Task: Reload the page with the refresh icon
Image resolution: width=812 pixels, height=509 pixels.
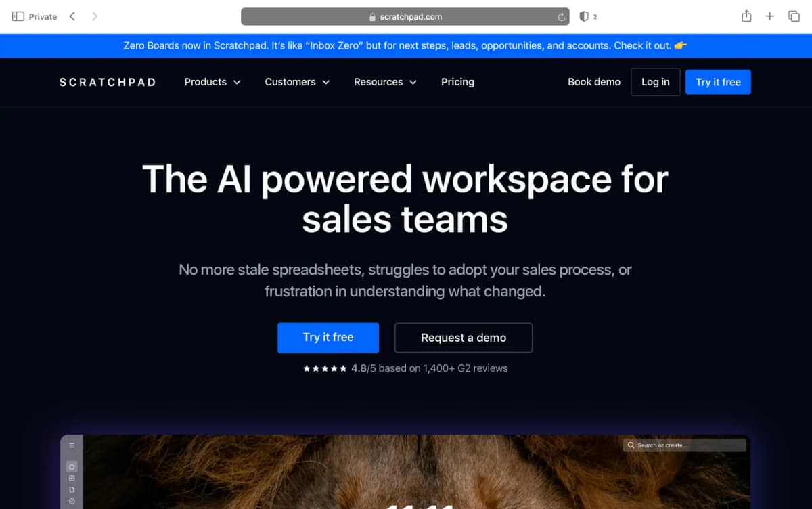Action: coord(562,17)
